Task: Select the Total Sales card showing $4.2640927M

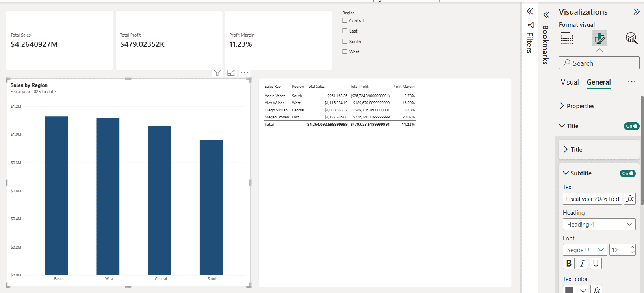Action: [x=59, y=40]
